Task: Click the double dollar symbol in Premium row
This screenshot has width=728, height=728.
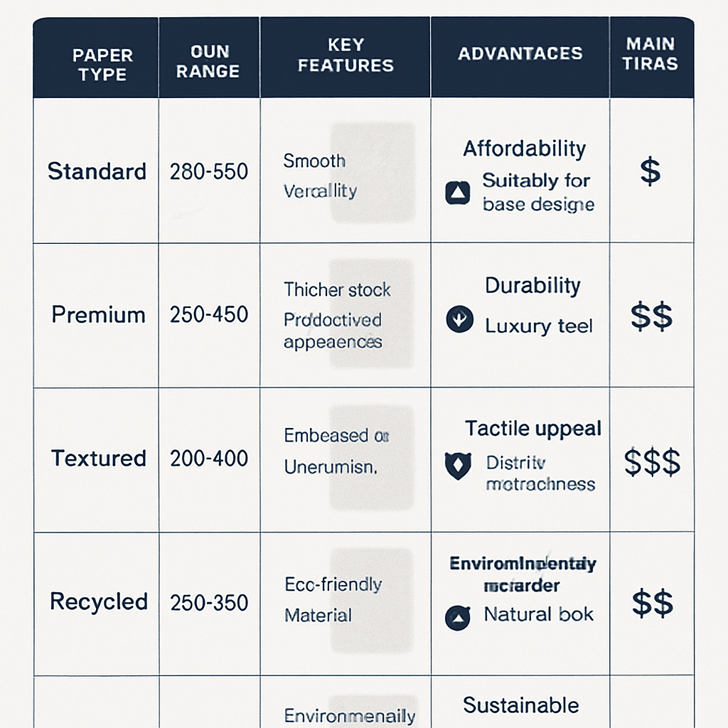Action: (x=651, y=316)
